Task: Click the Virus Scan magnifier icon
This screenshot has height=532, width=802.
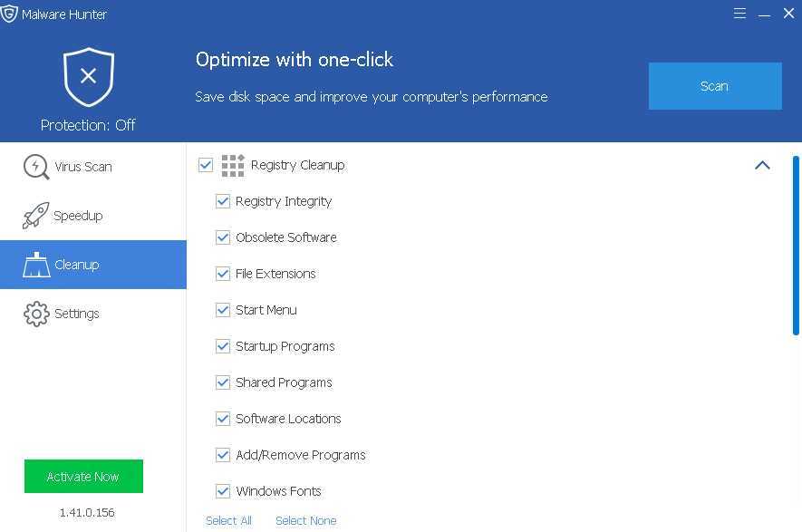Action: [x=36, y=167]
